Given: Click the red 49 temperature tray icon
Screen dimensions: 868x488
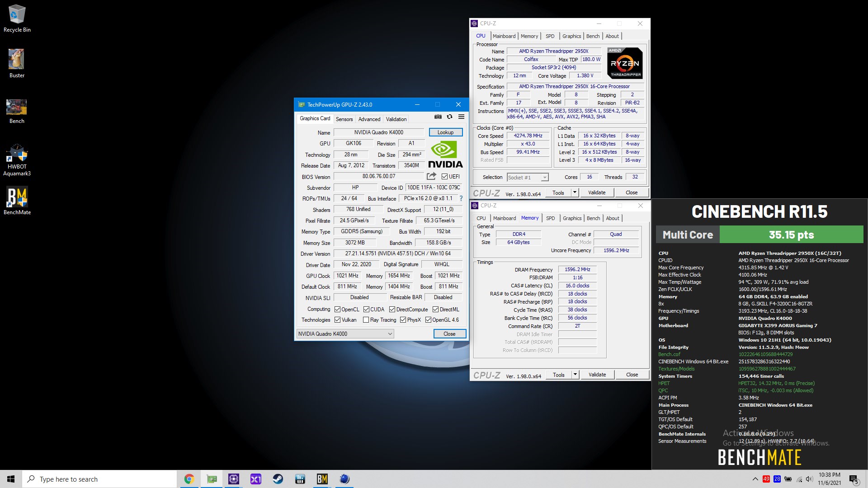Looking at the screenshot, I should [x=766, y=479].
